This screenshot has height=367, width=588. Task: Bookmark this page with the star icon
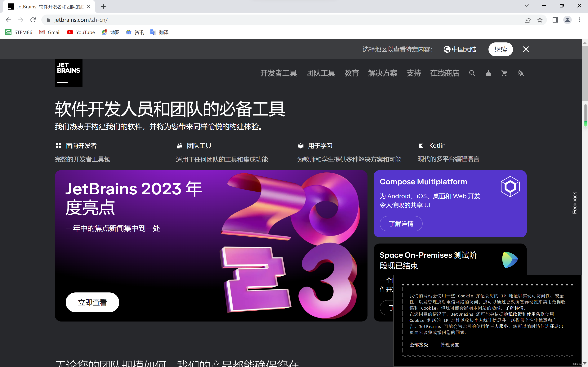point(540,20)
